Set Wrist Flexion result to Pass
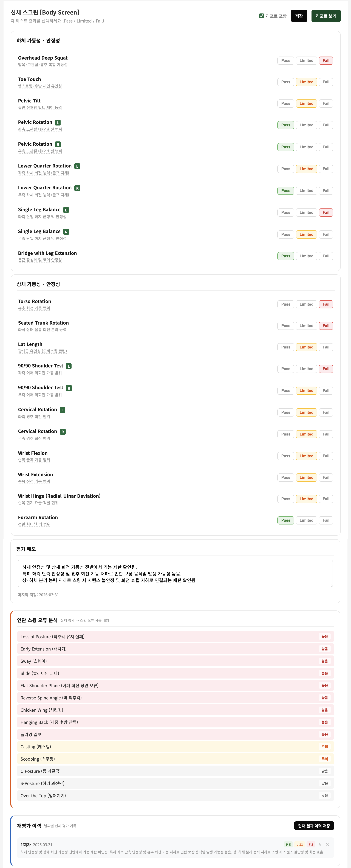This screenshot has height=868, width=351. [x=285, y=456]
